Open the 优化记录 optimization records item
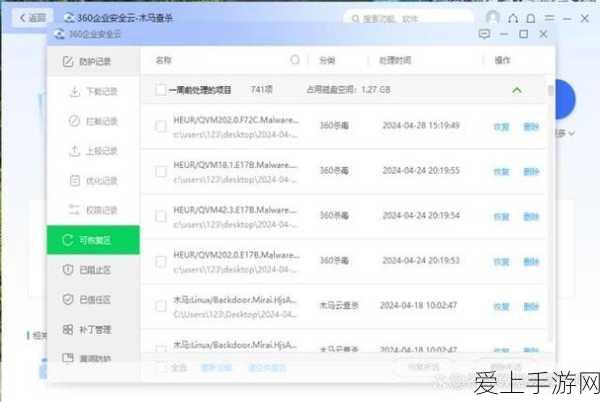 tap(93, 181)
